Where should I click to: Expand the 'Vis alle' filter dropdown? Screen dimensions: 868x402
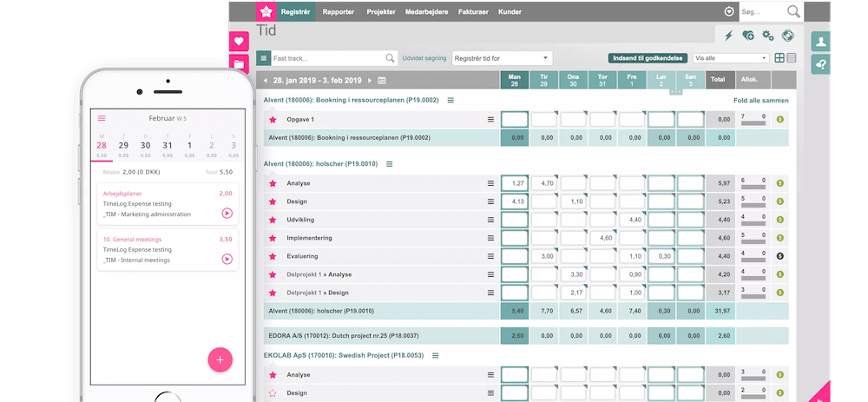[x=731, y=58]
